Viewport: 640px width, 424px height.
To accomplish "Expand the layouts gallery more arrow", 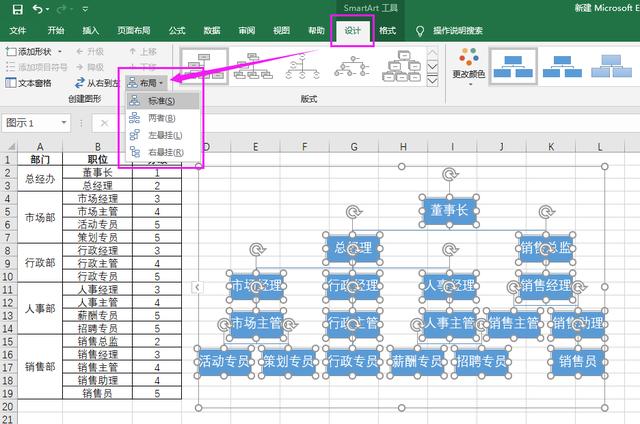I will point(432,80).
